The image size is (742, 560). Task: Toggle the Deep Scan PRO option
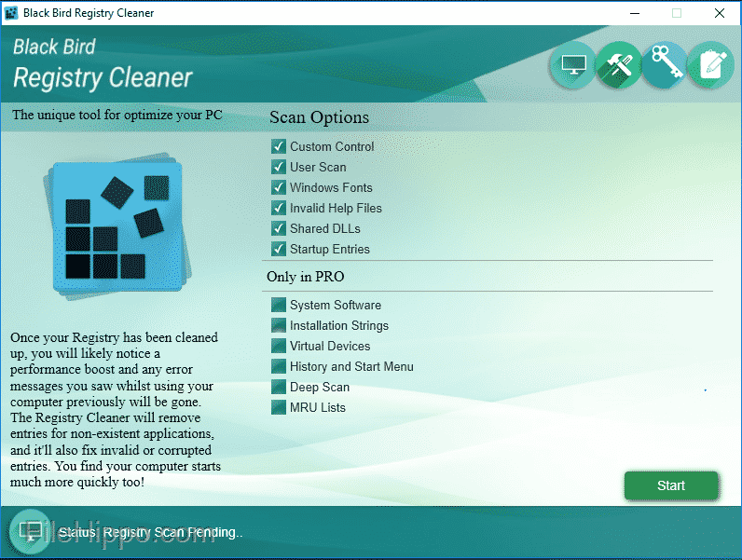pos(279,387)
